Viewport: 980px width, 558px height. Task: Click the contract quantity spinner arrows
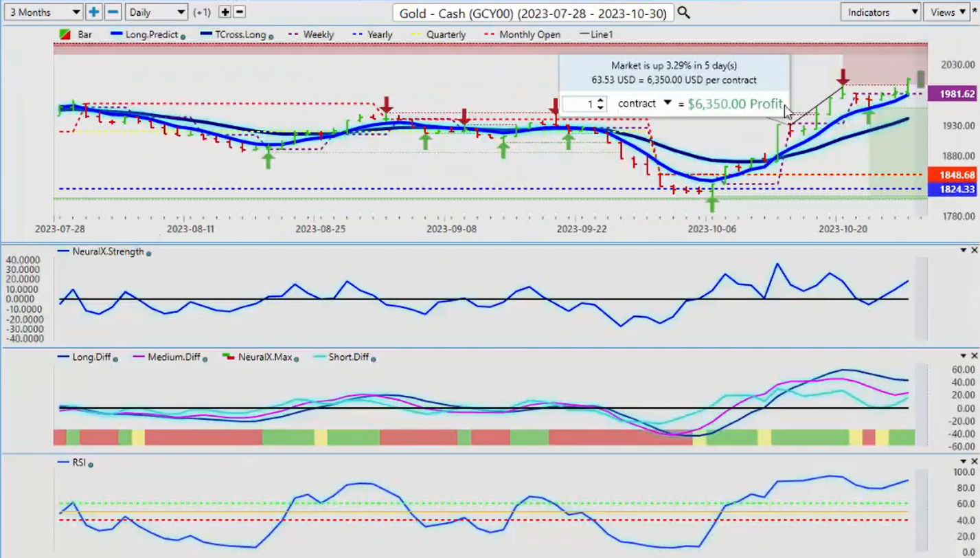(x=601, y=104)
